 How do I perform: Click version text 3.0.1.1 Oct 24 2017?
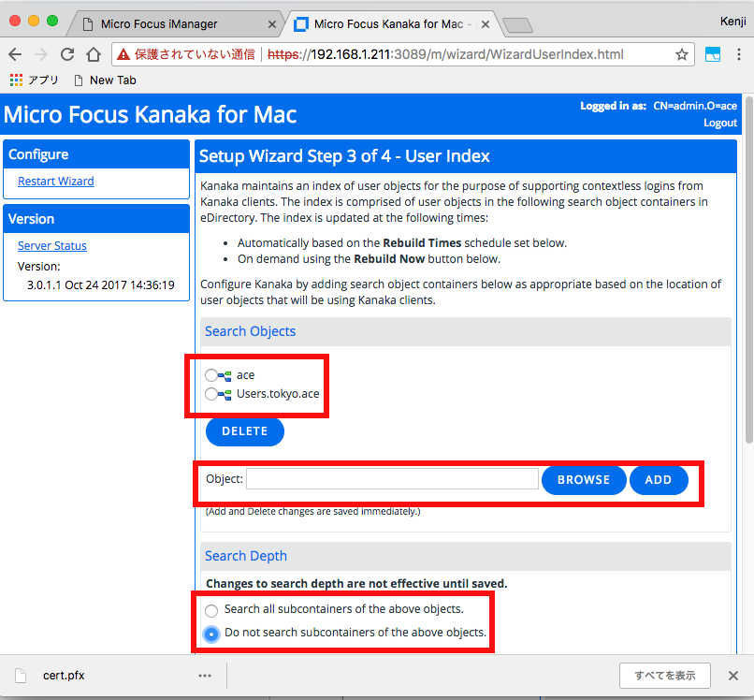click(100, 285)
